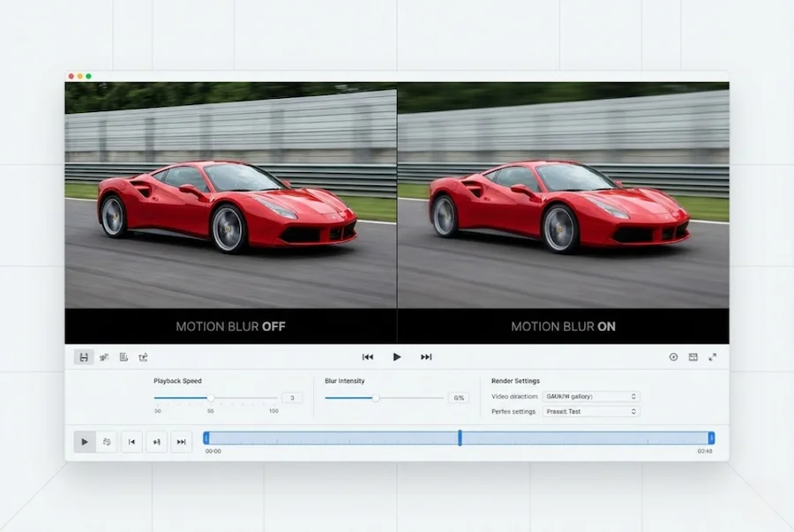Click the Playback Speed slider handle
Image resolution: width=794 pixels, height=532 pixels.
coord(211,398)
